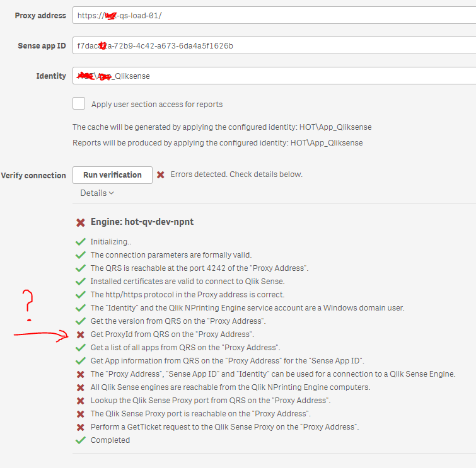Image resolution: width=476 pixels, height=468 pixels.
Task: Click the Proxy address input field
Action: [x=274, y=15]
